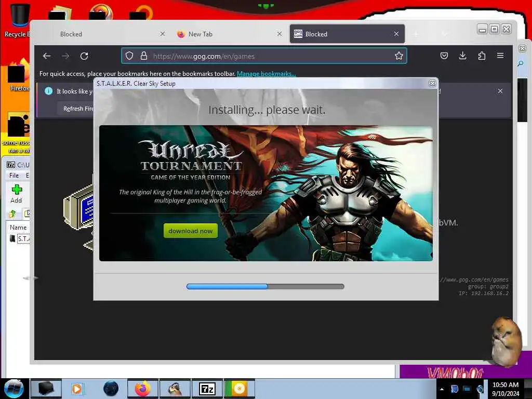
Task: Open the bird-icon app on the taskbar
Action: point(175,389)
